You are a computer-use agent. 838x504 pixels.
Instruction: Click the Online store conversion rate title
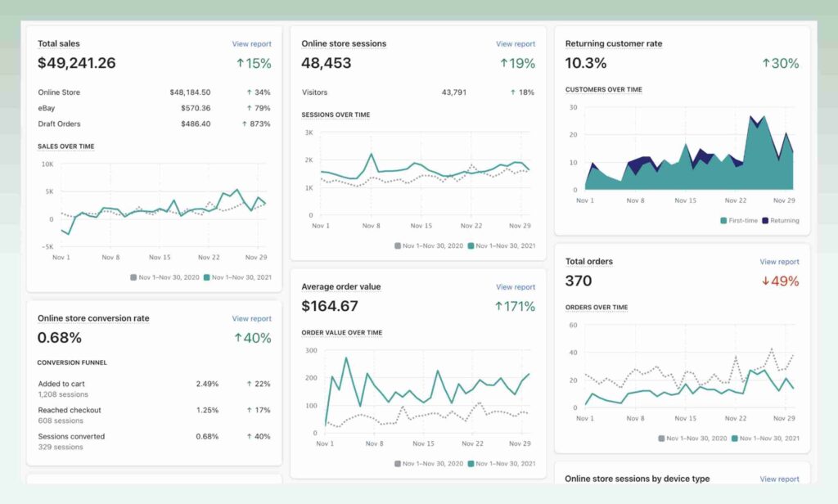(93, 318)
